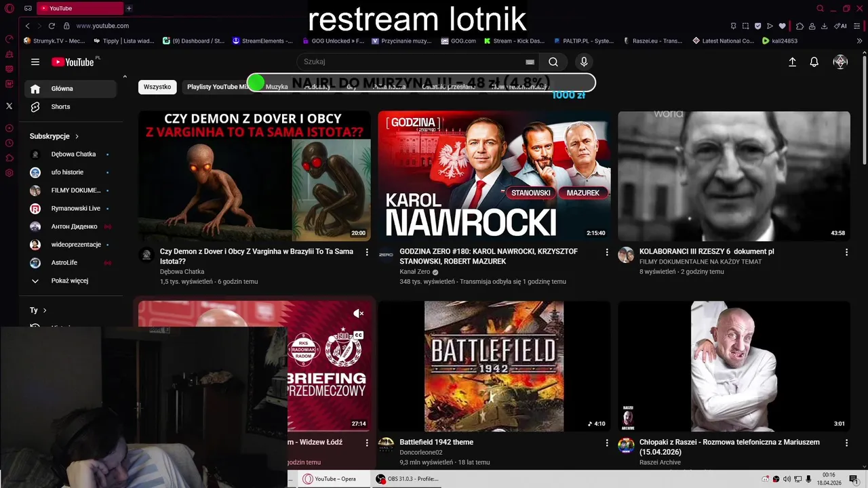Open options for Godzina Zero #180 video

pyautogui.click(x=607, y=252)
